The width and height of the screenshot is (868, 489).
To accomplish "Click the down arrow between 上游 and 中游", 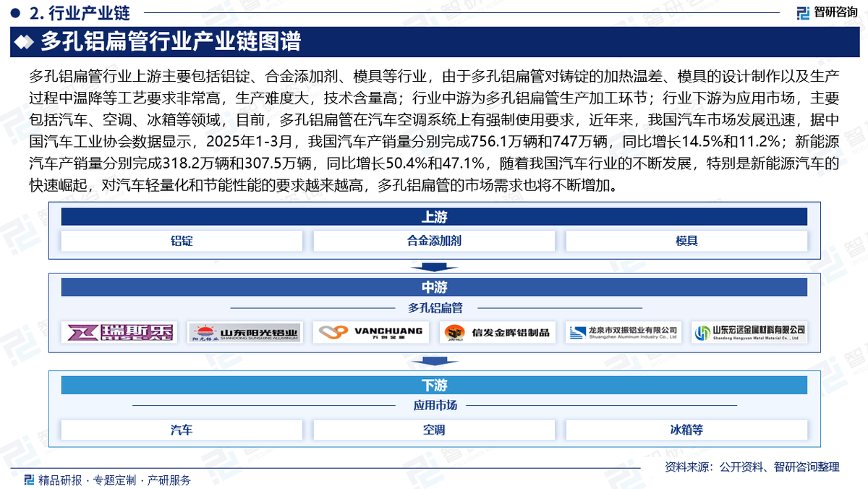I will 433,268.
